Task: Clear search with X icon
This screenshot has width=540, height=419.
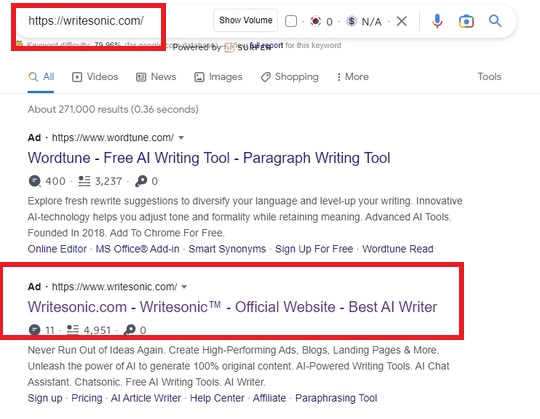Action: [x=402, y=21]
